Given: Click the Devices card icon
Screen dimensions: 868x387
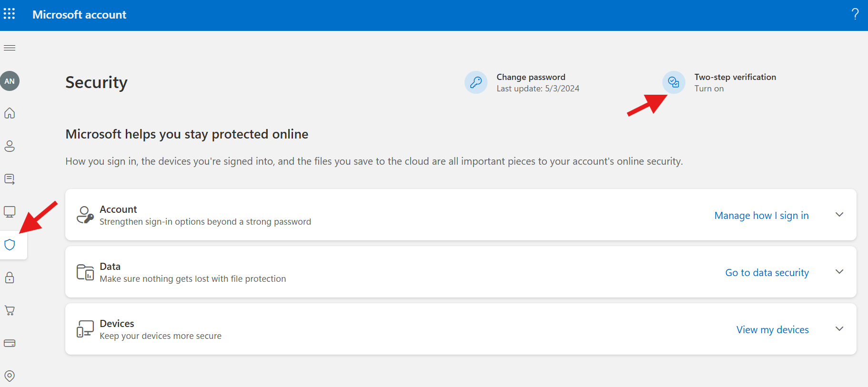Looking at the screenshot, I should click(85, 329).
